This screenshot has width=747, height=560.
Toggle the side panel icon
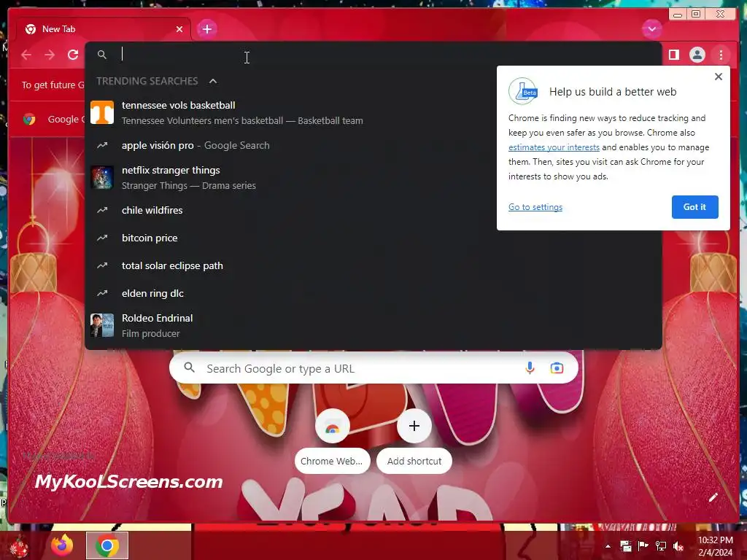click(x=673, y=55)
